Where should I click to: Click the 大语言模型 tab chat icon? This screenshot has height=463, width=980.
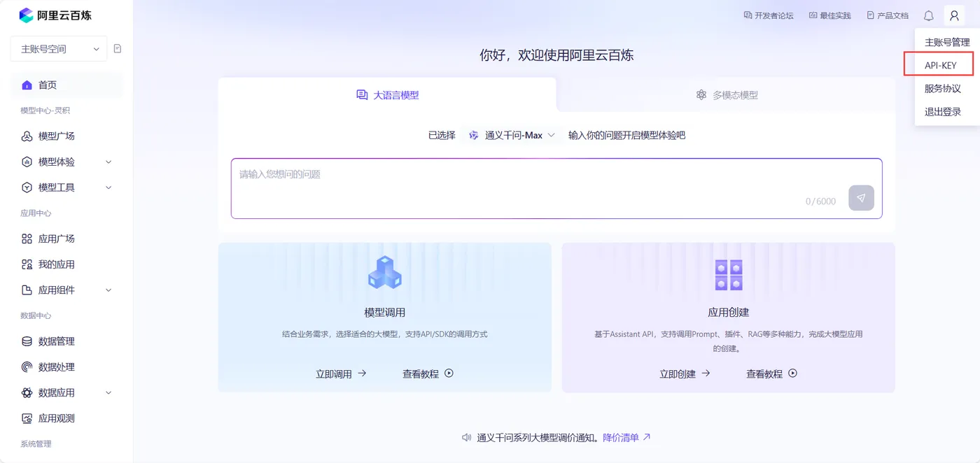point(362,94)
